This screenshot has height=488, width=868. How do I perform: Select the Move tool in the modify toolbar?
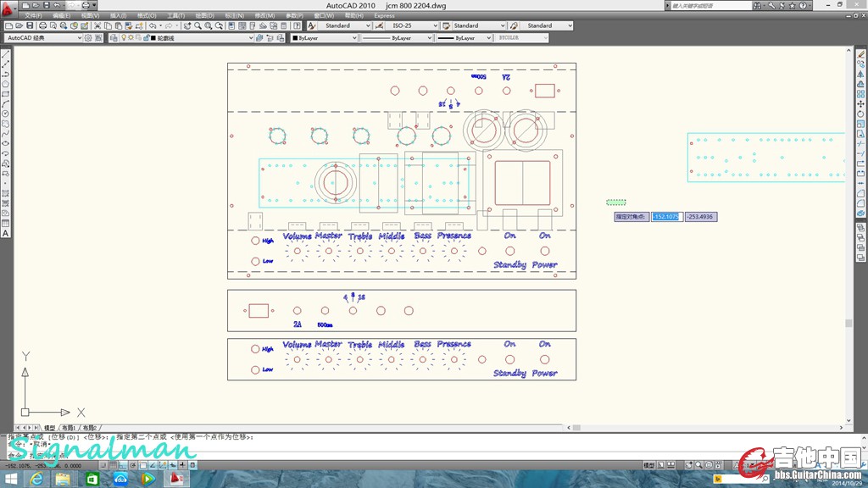click(x=861, y=104)
